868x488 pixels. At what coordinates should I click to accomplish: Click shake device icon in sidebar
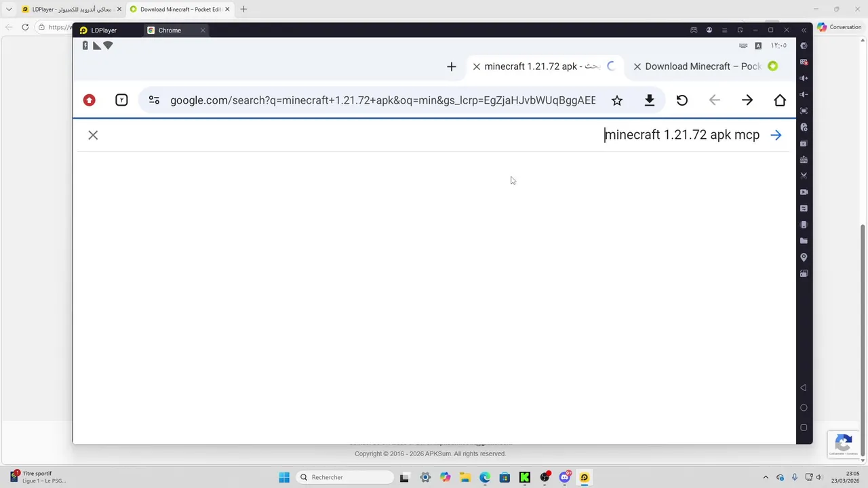pyautogui.click(x=804, y=224)
